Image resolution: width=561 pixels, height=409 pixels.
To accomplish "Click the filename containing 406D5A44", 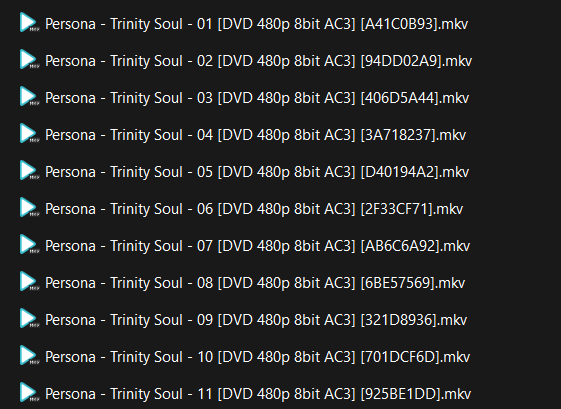I will [257, 98].
